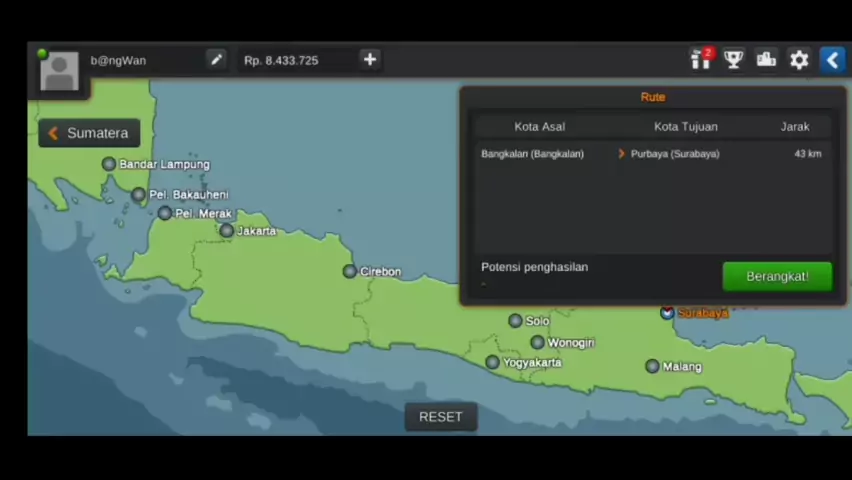Open the leaderboard podium icon
852x480 pixels.
[766, 60]
